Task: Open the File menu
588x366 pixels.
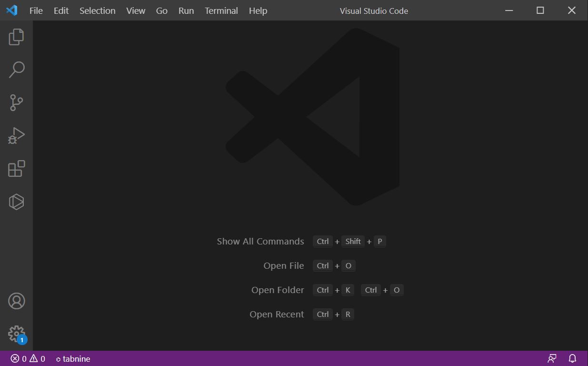Action: [36, 10]
